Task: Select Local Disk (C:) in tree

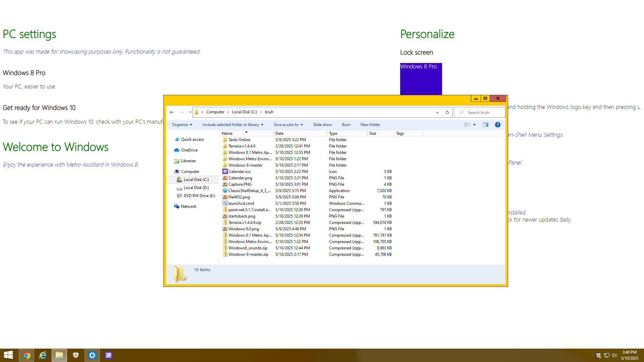Action: pyautogui.click(x=193, y=180)
